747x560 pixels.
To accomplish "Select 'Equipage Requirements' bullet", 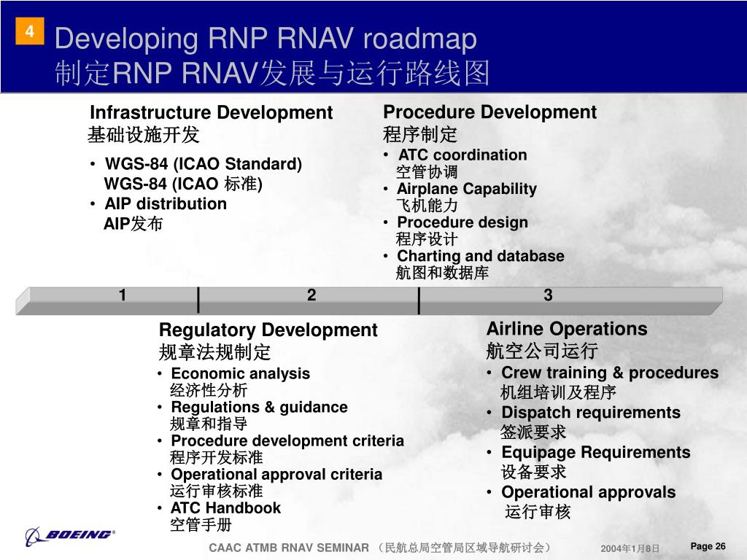I will [x=596, y=452].
